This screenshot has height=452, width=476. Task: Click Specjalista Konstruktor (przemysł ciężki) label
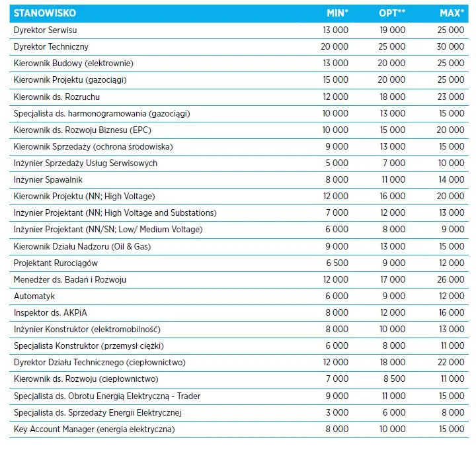(x=89, y=346)
